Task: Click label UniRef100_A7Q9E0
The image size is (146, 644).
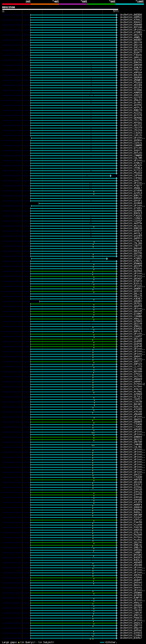Action: (x=131, y=32)
